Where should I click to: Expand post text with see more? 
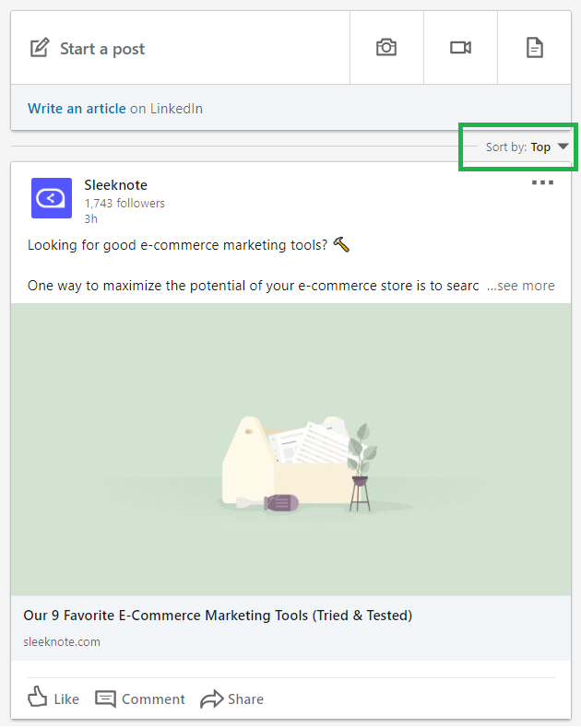521,286
